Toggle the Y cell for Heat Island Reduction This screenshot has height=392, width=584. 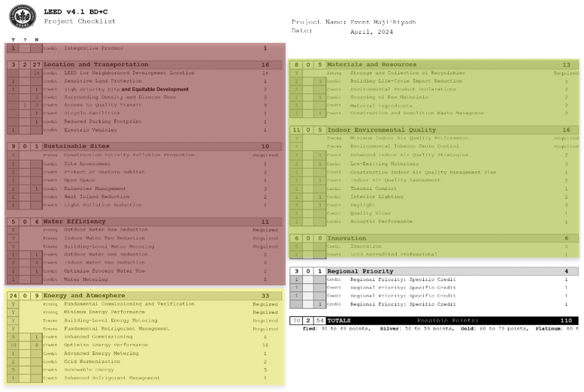point(14,196)
